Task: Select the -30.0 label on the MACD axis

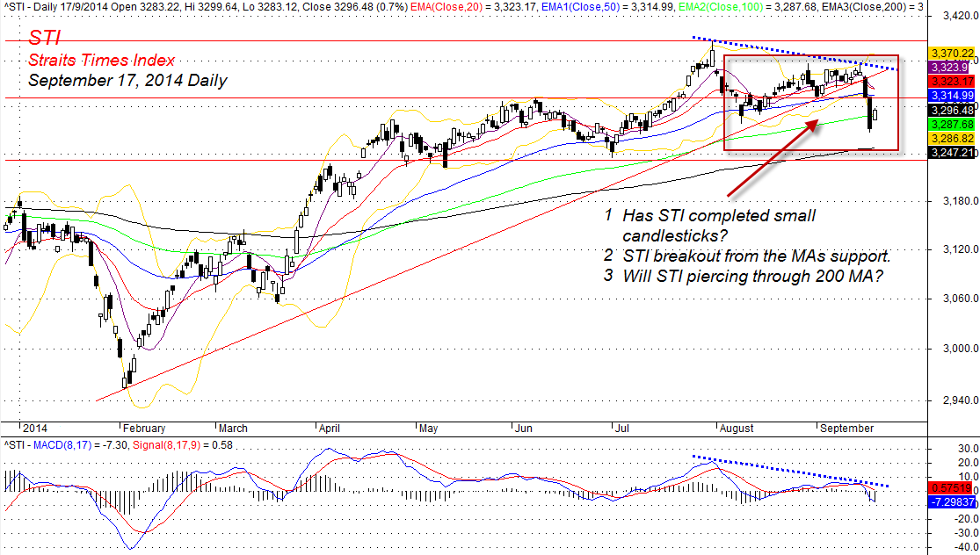Action: click(967, 533)
